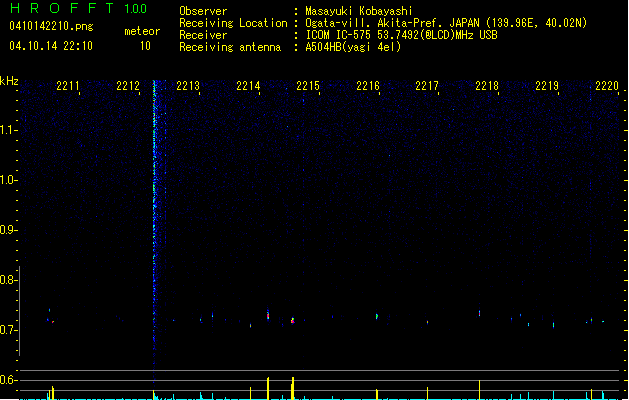The width and height of the screenshot is (629, 400).
Task: Click the date stamp 04.10.14 22:10
Action: (51, 46)
